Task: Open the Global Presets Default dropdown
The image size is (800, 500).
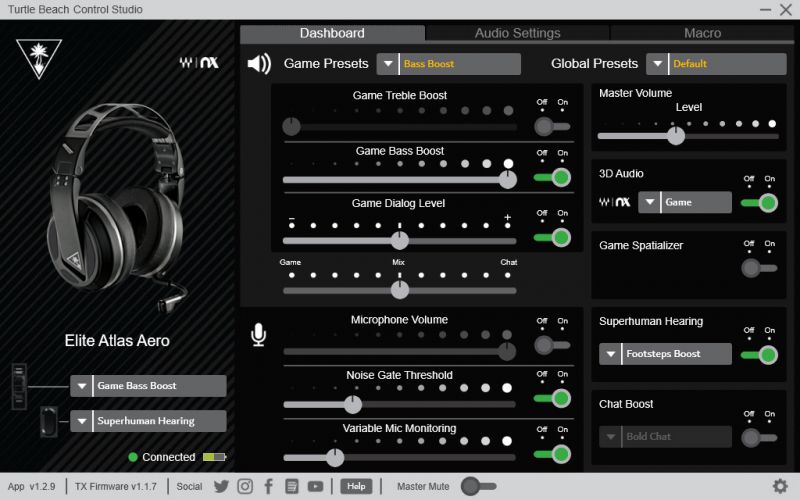Action: coord(716,64)
